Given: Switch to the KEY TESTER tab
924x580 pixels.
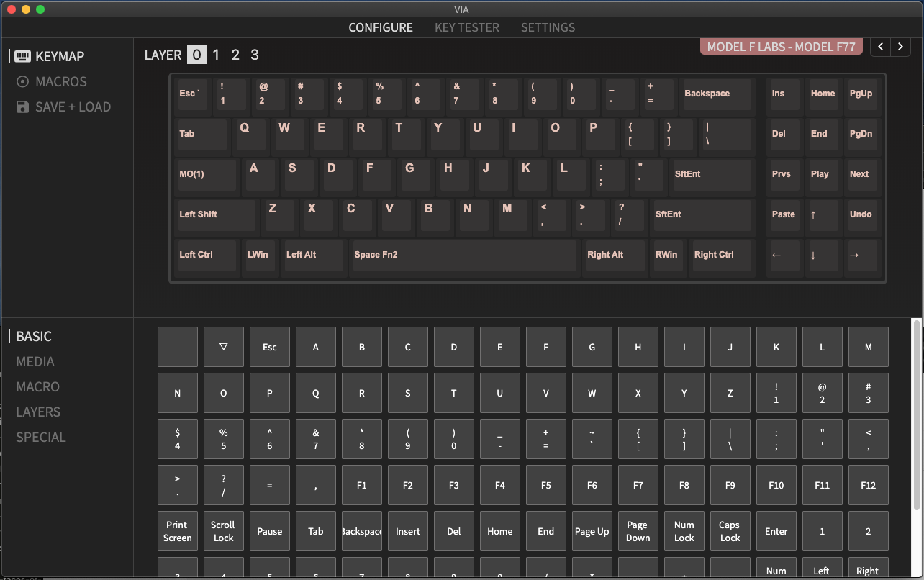Looking at the screenshot, I should [466, 27].
